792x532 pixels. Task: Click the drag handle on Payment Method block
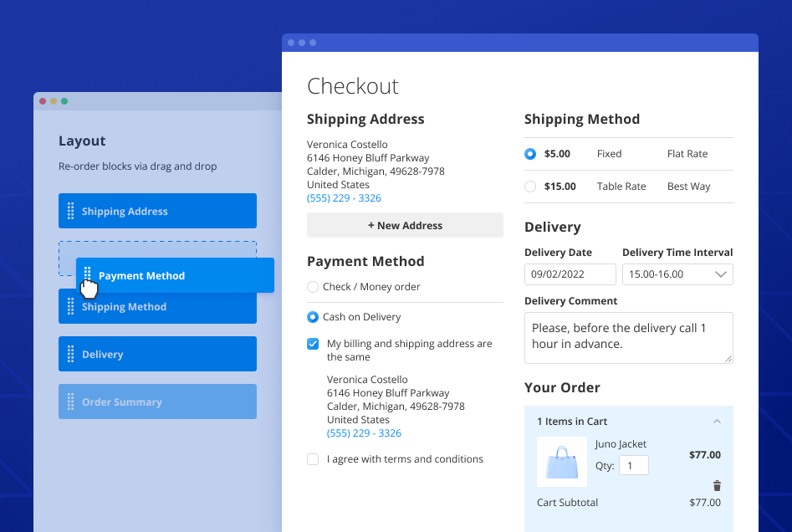88,275
